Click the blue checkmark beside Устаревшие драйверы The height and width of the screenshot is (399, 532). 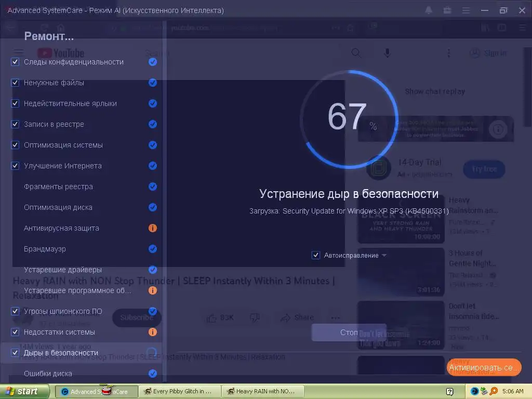point(153,270)
